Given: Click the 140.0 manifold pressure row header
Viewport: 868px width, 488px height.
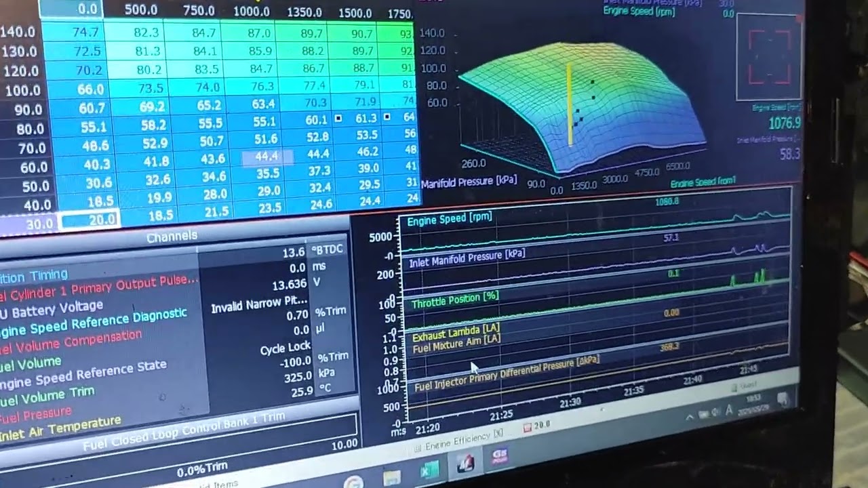Looking at the screenshot, I should [x=19, y=31].
